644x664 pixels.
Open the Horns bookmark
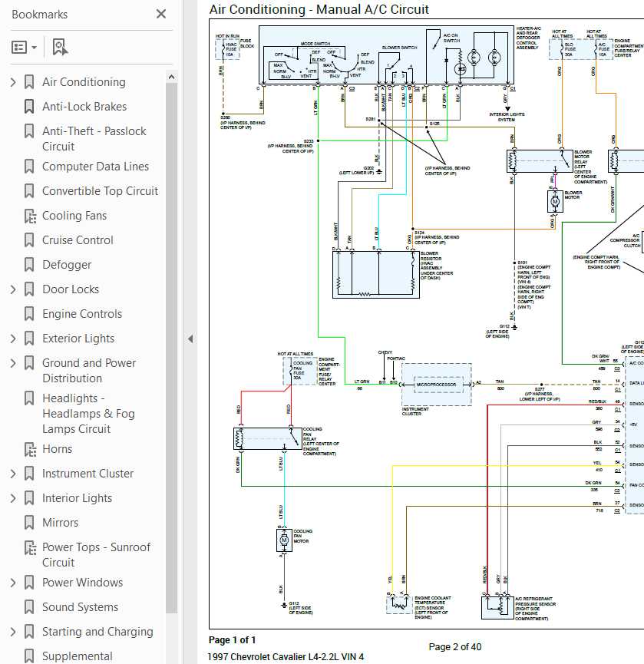click(57, 449)
